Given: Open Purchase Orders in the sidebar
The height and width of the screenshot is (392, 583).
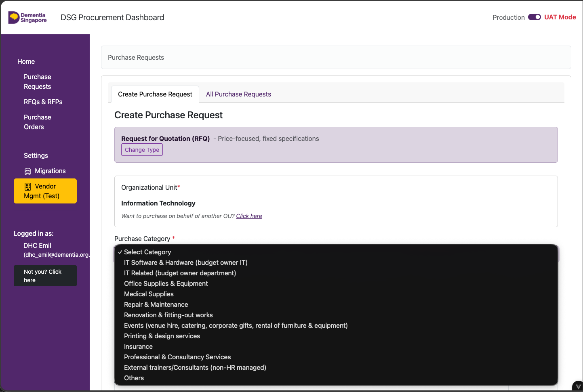Looking at the screenshot, I should (x=38, y=122).
